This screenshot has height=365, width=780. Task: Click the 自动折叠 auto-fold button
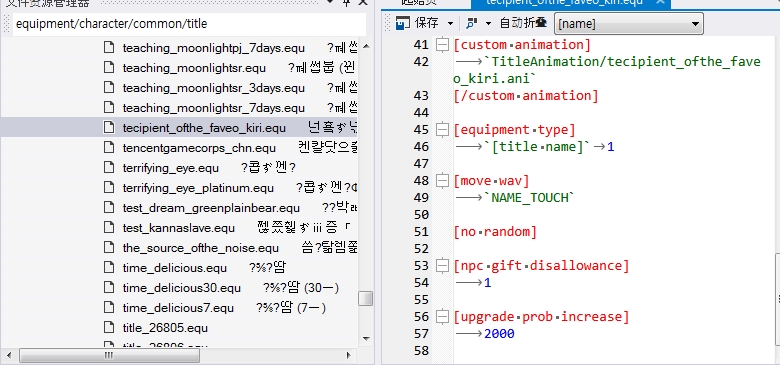[x=523, y=23]
